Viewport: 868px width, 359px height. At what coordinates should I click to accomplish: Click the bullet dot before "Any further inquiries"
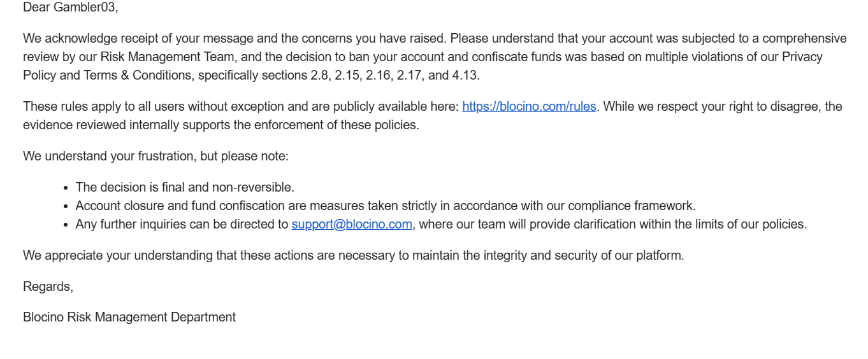coord(66,225)
